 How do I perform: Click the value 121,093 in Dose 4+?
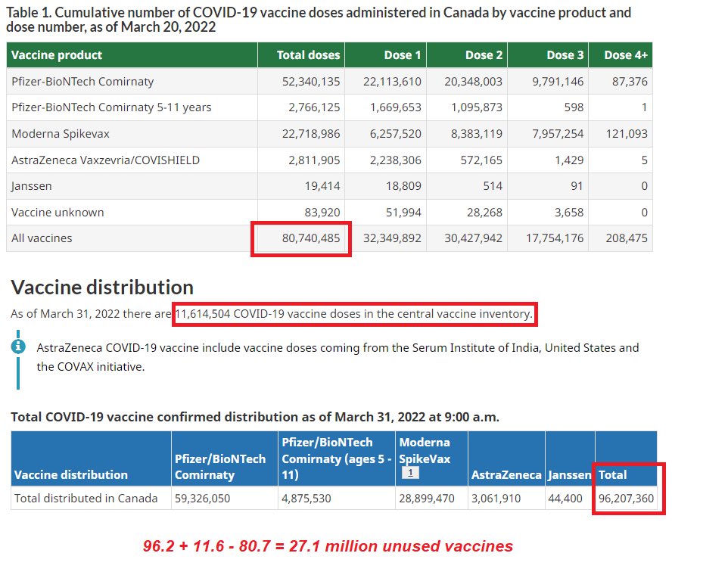click(627, 134)
